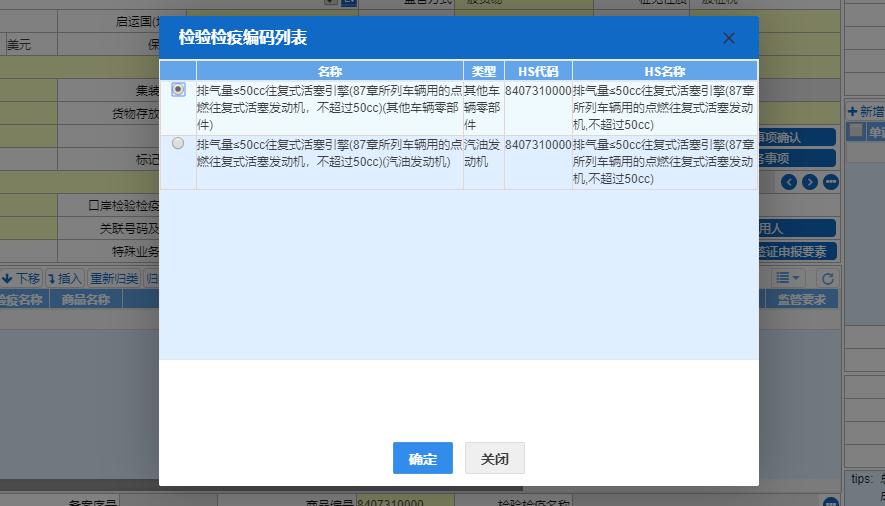
Task: Open the list-view dropdown in background toolbar
Action: coord(788,278)
